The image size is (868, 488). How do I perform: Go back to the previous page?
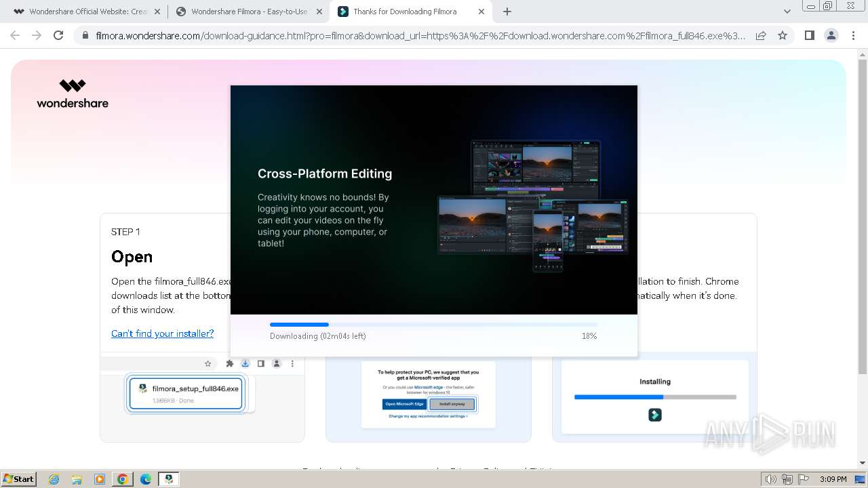[x=15, y=35]
